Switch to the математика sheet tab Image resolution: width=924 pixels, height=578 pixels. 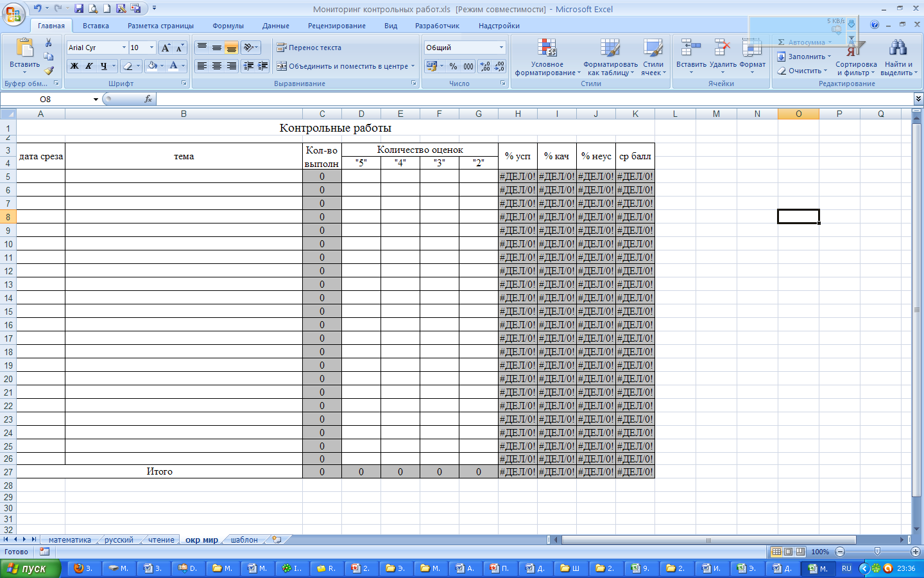70,540
